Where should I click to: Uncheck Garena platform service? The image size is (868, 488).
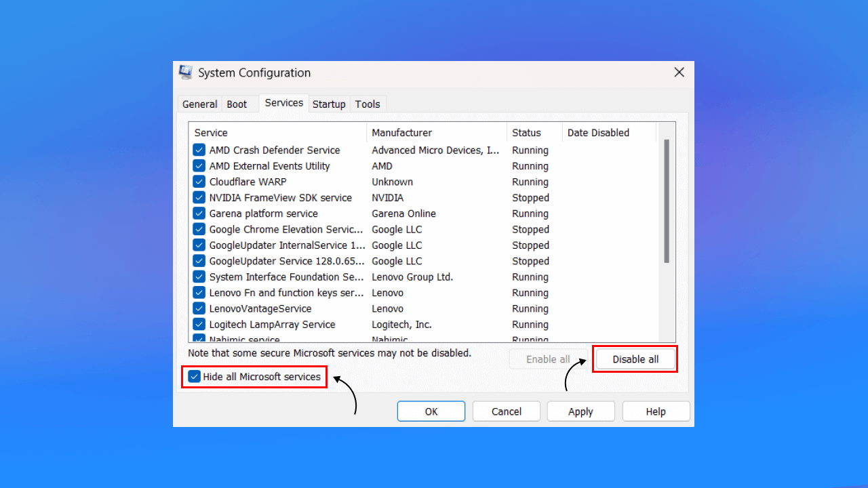[199, 213]
